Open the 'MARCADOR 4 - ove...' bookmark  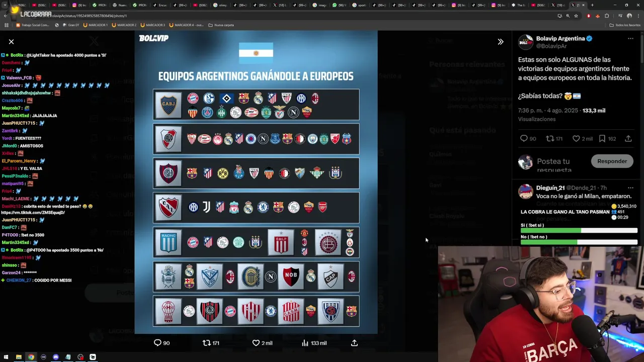tap(187, 25)
